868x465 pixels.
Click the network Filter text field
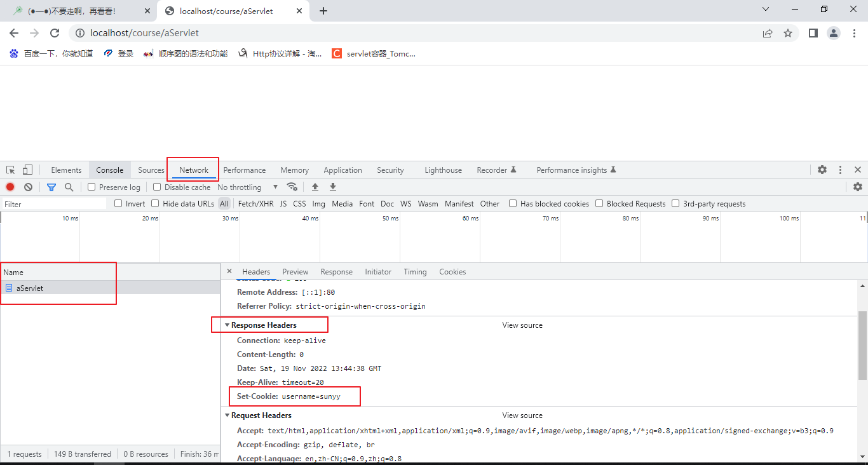point(54,204)
